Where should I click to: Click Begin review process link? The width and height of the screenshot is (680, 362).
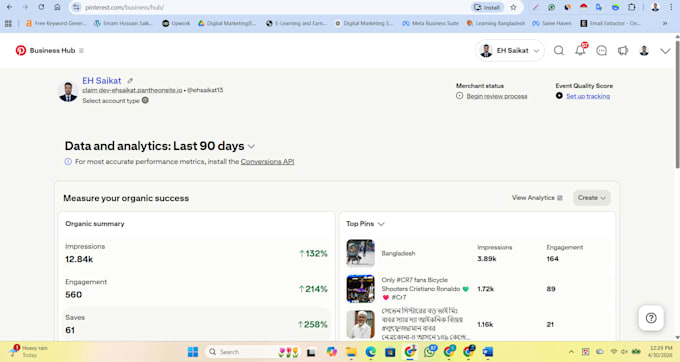(x=497, y=96)
